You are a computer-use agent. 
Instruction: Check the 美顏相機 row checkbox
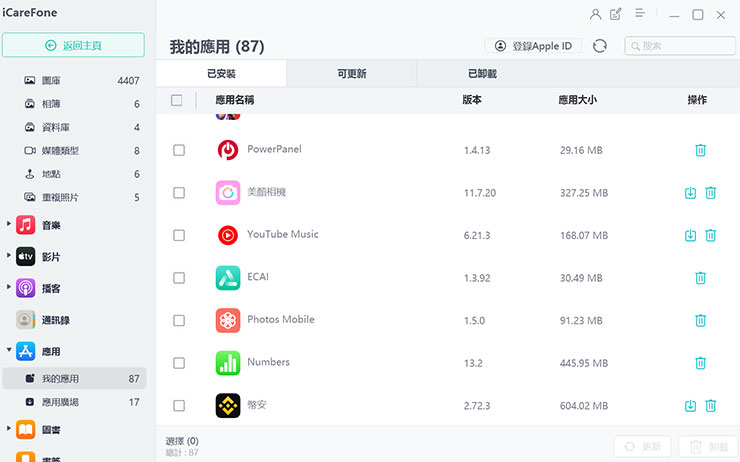click(x=179, y=193)
